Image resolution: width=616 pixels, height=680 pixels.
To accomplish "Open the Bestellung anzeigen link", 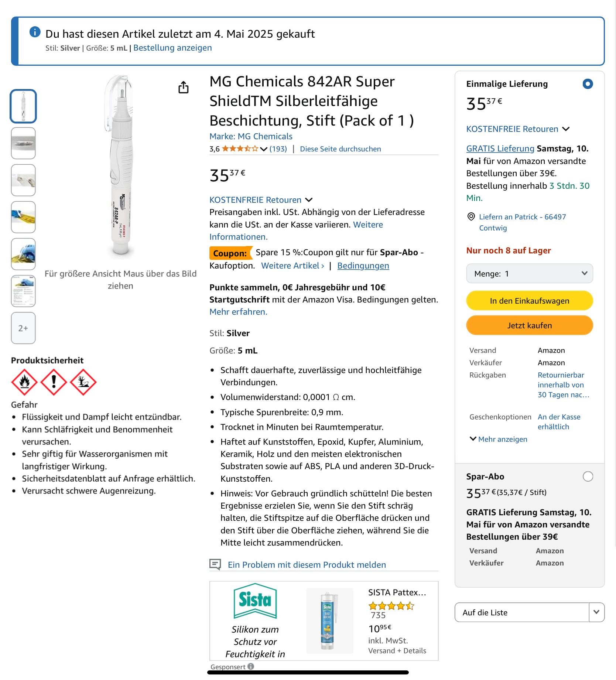I will (x=172, y=48).
